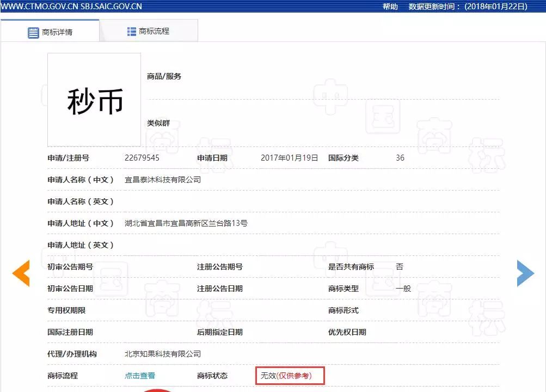The image size is (546, 392).
Task: Click the 申请日期 label
Action: point(212,158)
